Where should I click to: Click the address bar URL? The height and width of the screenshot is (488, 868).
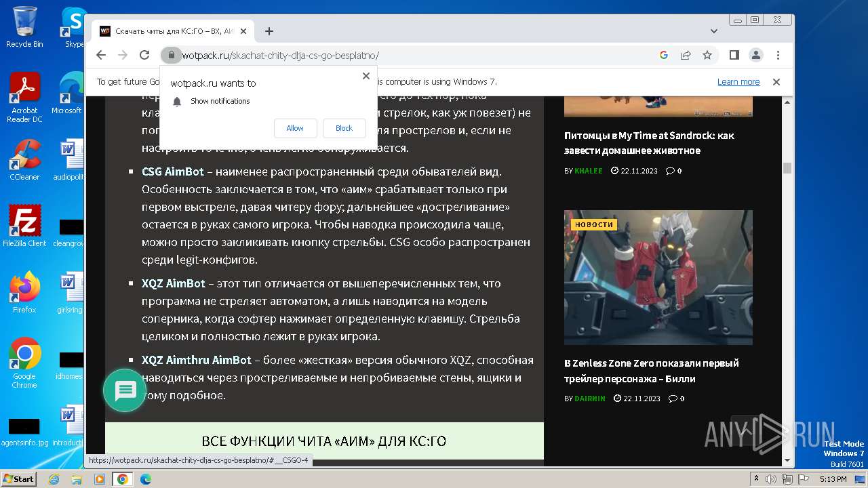coord(280,56)
